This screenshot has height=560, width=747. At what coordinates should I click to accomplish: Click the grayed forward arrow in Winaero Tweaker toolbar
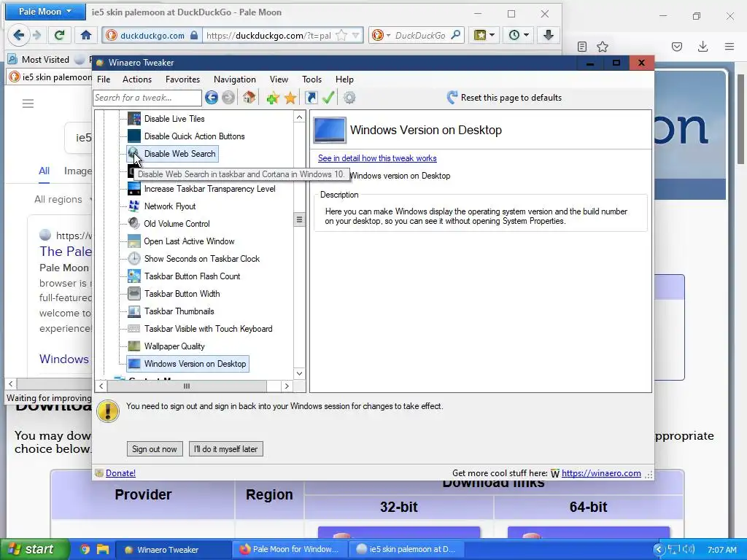click(x=228, y=98)
